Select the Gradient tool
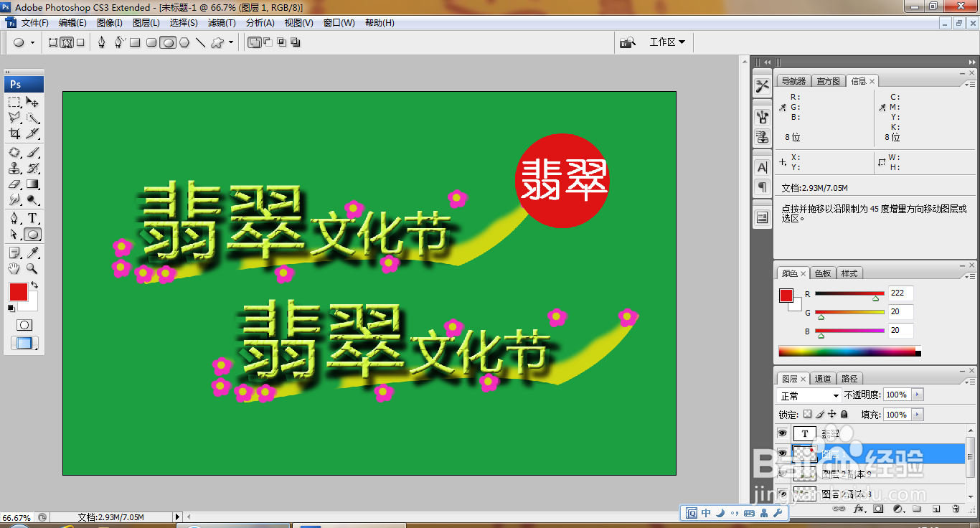Image resolution: width=980 pixels, height=528 pixels. [33, 184]
